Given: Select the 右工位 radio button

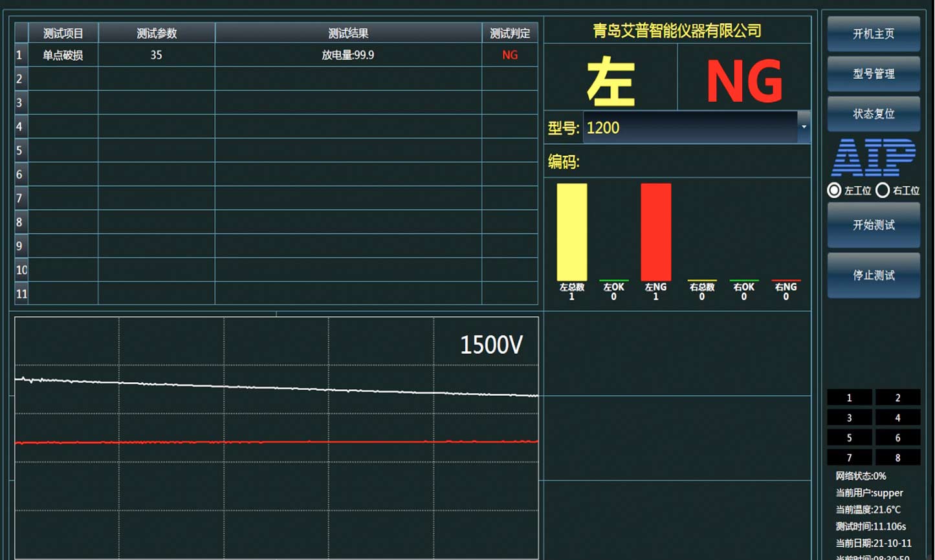Looking at the screenshot, I should click(883, 190).
